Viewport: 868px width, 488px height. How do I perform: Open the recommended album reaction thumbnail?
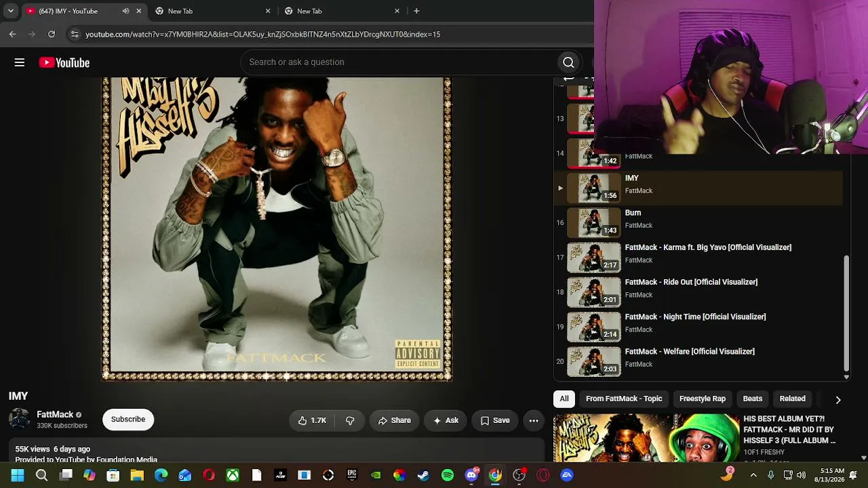click(646, 438)
